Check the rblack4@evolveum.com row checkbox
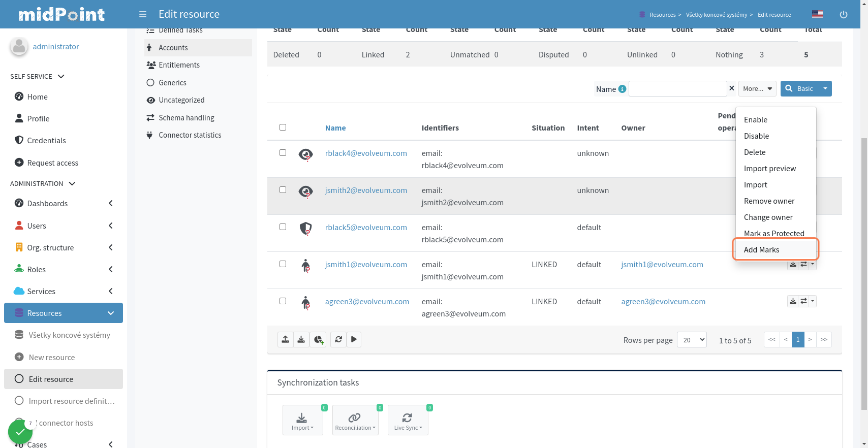Image resolution: width=868 pixels, height=448 pixels. pyautogui.click(x=283, y=153)
